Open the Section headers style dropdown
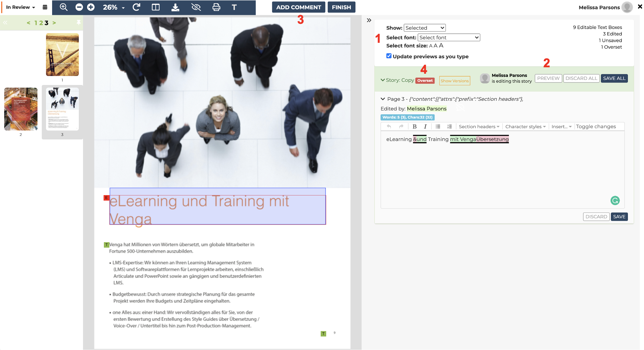Viewport: 644px width, 350px height. tap(479, 127)
